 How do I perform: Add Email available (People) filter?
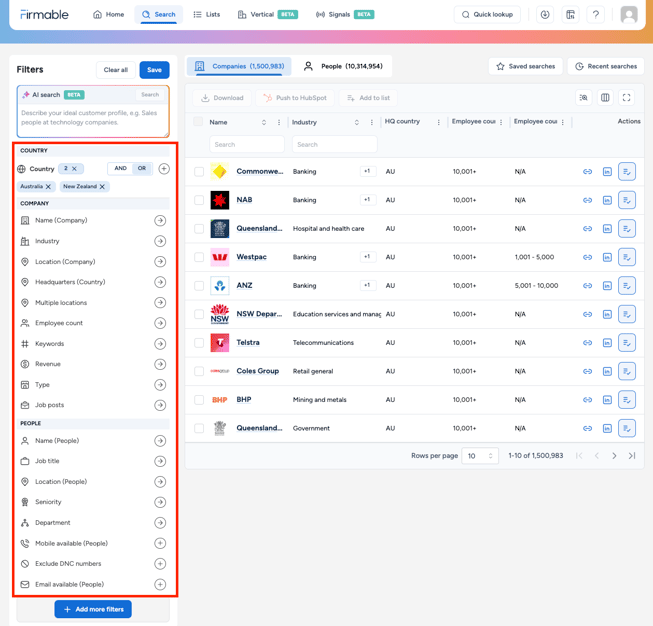(x=160, y=584)
